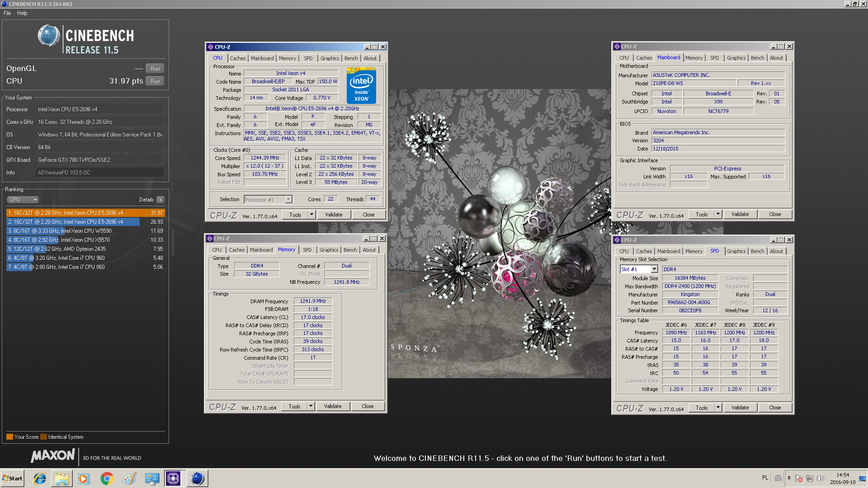Click Close in the Memory CPU-Z window
The width and height of the screenshot is (868, 488).
tap(368, 406)
